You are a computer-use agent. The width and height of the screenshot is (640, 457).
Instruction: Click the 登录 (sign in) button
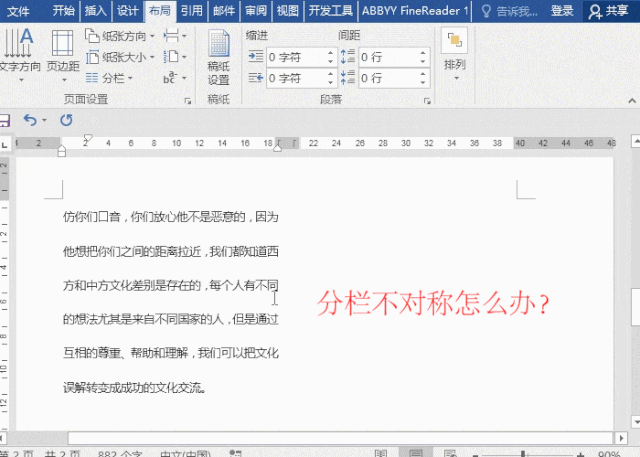pyautogui.click(x=563, y=11)
